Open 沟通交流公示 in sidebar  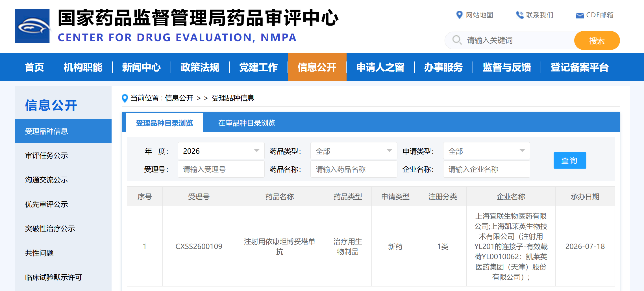point(63,180)
